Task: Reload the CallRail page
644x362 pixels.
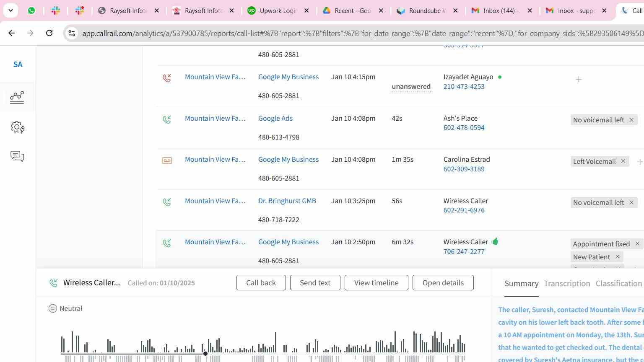Action: [49, 33]
